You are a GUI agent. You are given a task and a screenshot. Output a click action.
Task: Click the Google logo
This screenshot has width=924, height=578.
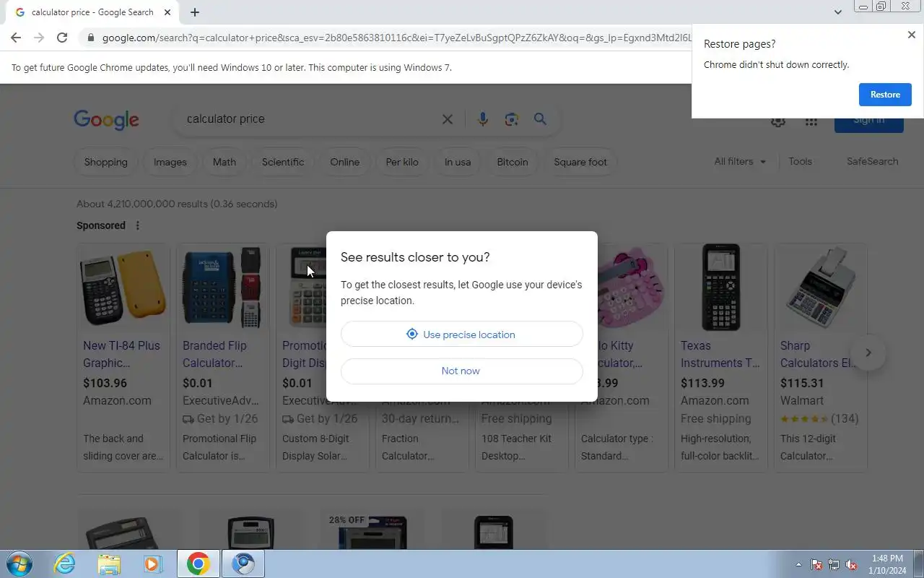(x=106, y=120)
